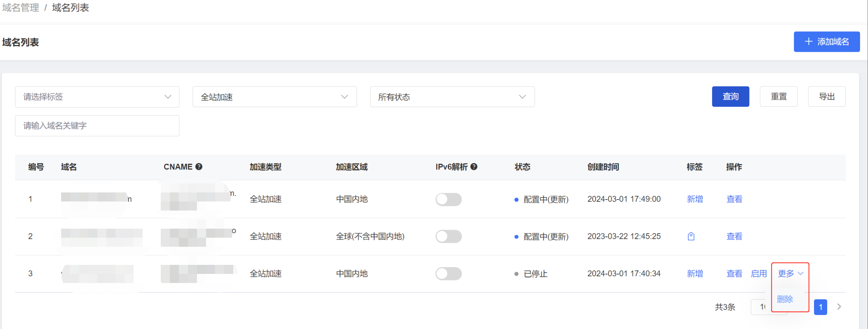Click 查看 in row 1

coord(734,199)
